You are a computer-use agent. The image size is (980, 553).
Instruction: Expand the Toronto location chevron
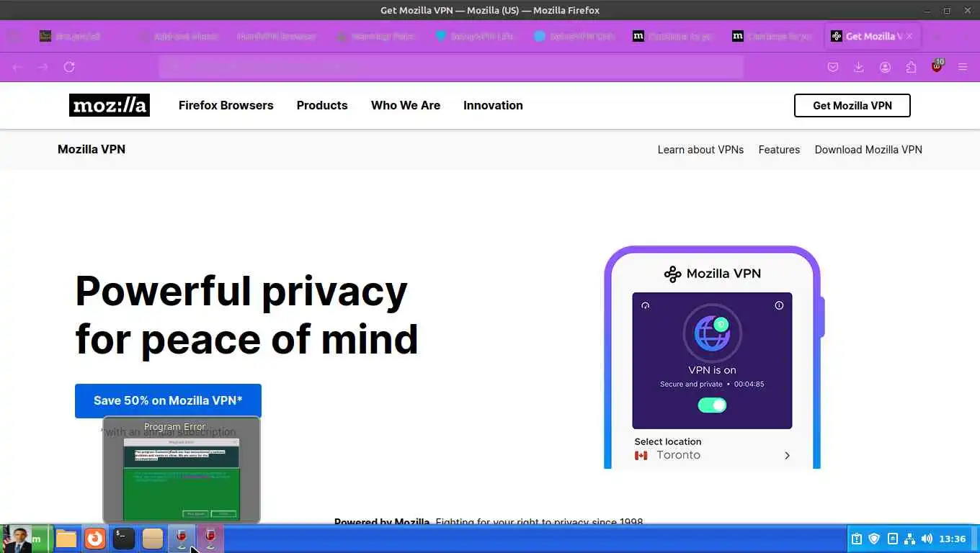(787, 455)
